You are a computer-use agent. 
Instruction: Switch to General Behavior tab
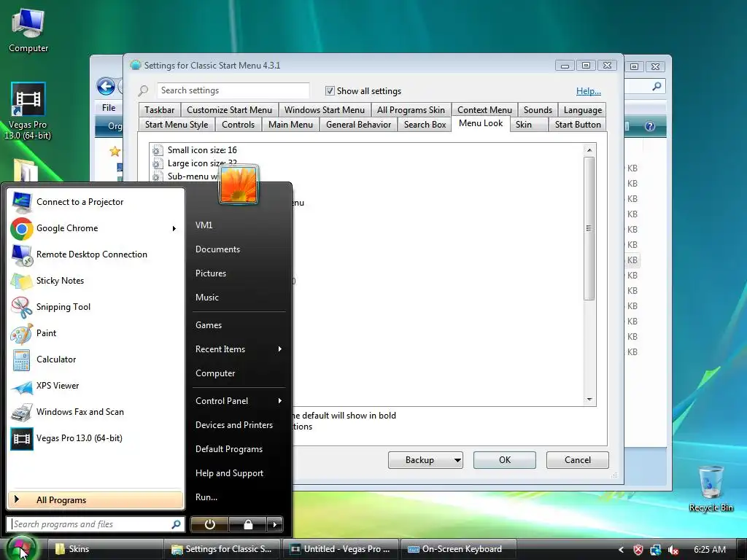tap(358, 124)
